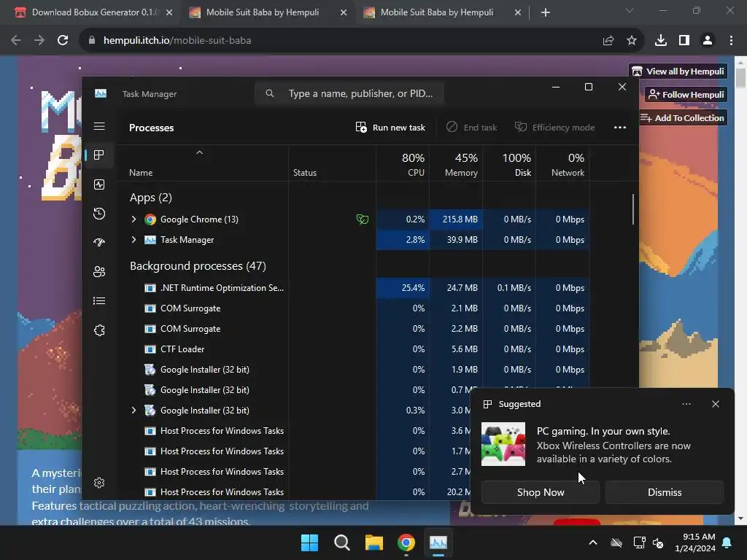The image size is (747, 560).
Task: Focus Task Manager search field
Action: pyautogui.click(x=349, y=93)
